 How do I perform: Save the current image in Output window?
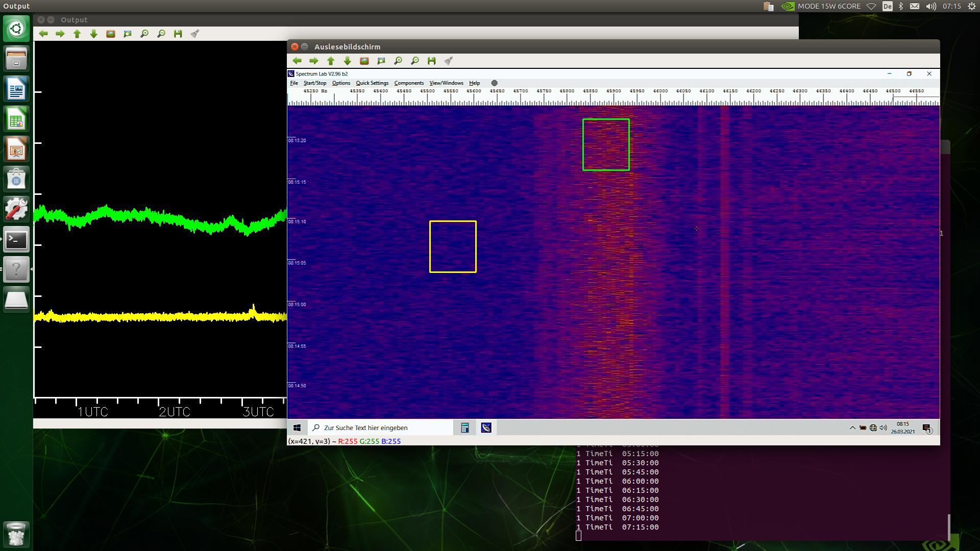[x=178, y=34]
